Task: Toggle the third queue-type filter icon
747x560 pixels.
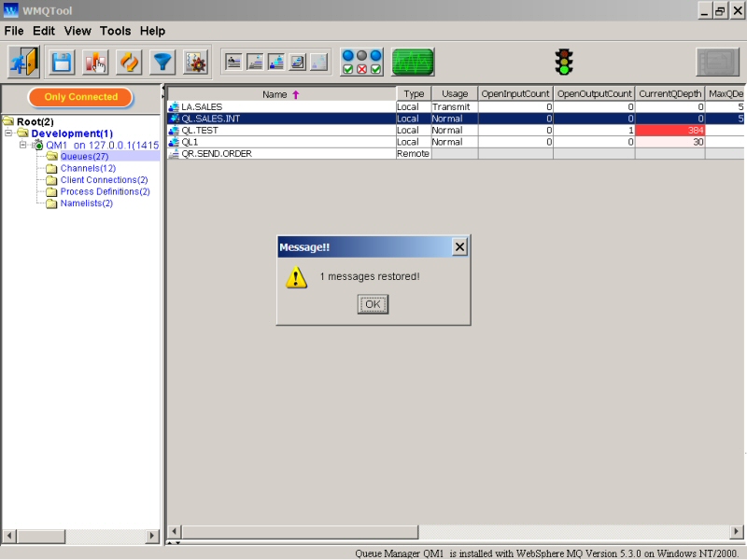Action: (276, 62)
